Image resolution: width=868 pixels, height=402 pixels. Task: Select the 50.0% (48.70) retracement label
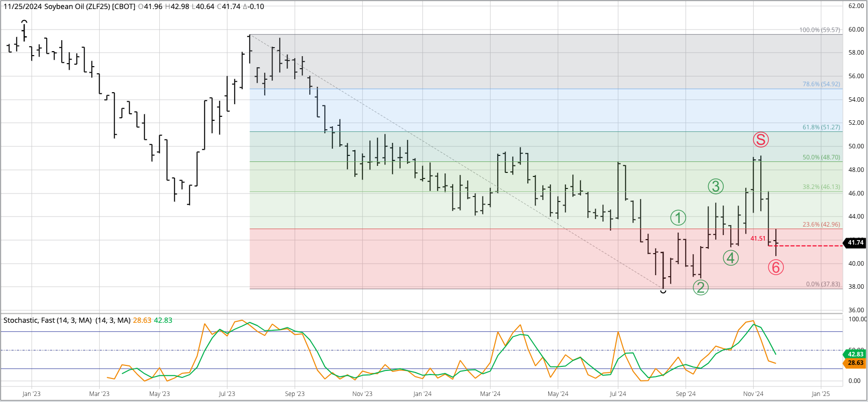click(821, 157)
